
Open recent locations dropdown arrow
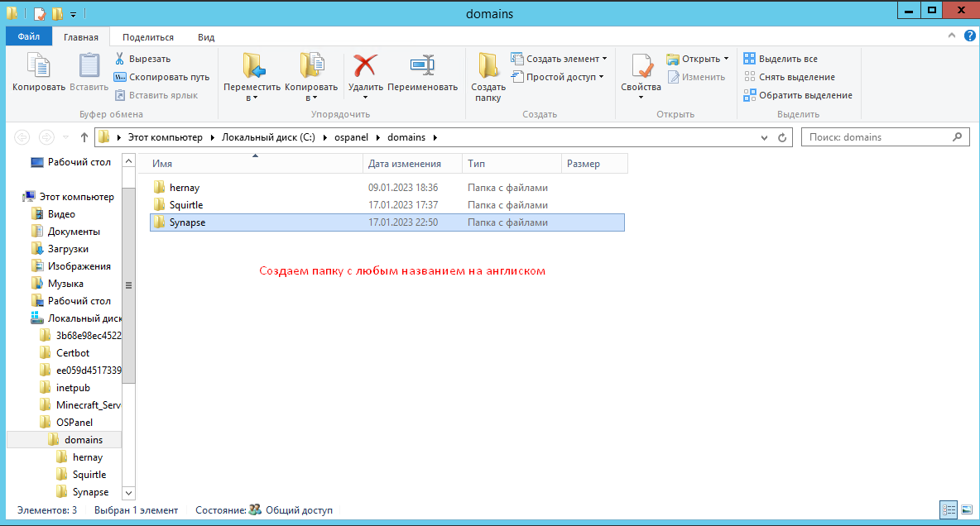click(x=65, y=137)
